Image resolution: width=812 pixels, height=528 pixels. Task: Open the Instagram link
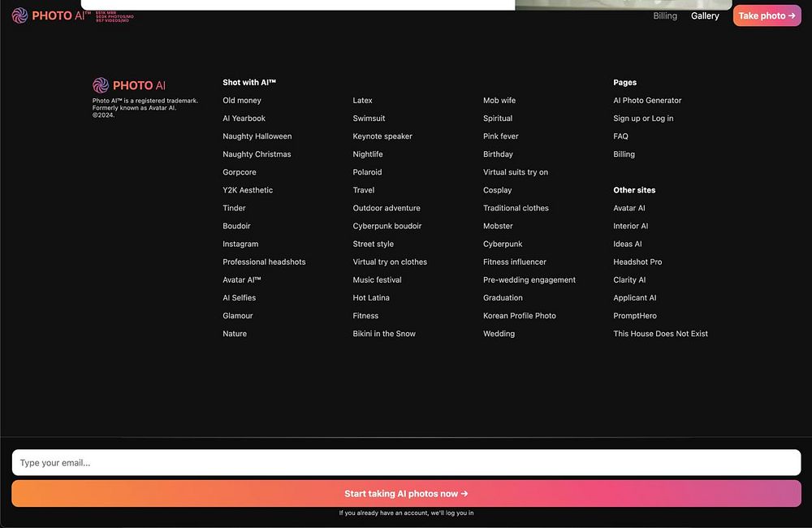click(240, 244)
